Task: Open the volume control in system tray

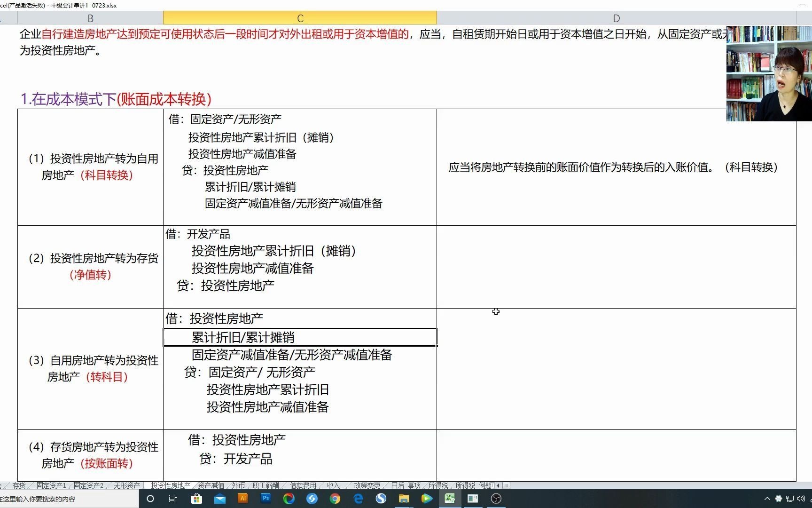Action: pyautogui.click(x=801, y=499)
